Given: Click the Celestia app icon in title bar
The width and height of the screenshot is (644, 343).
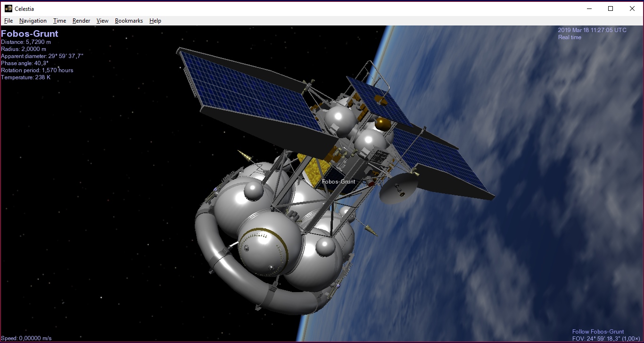Looking at the screenshot, I should point(8,8).
